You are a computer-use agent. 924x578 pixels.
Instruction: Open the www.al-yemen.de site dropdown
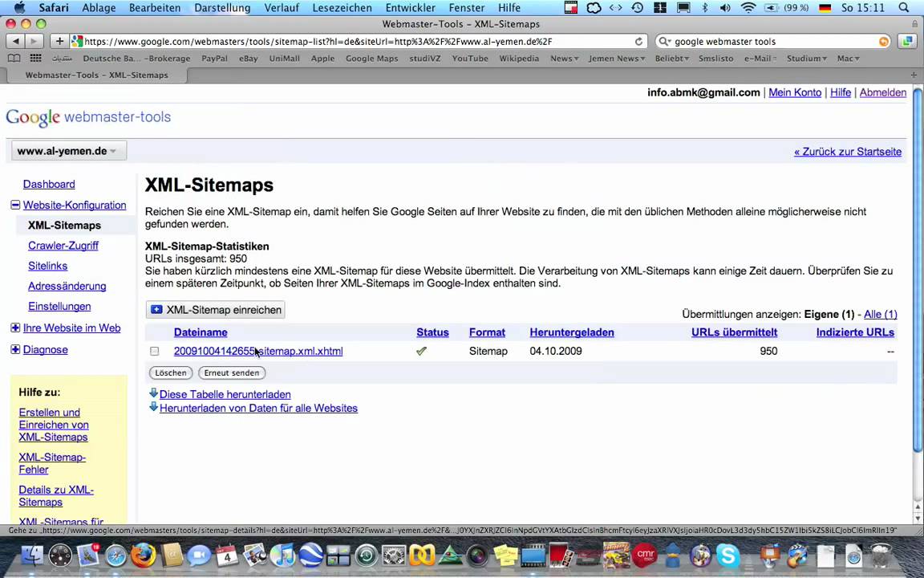68,151
